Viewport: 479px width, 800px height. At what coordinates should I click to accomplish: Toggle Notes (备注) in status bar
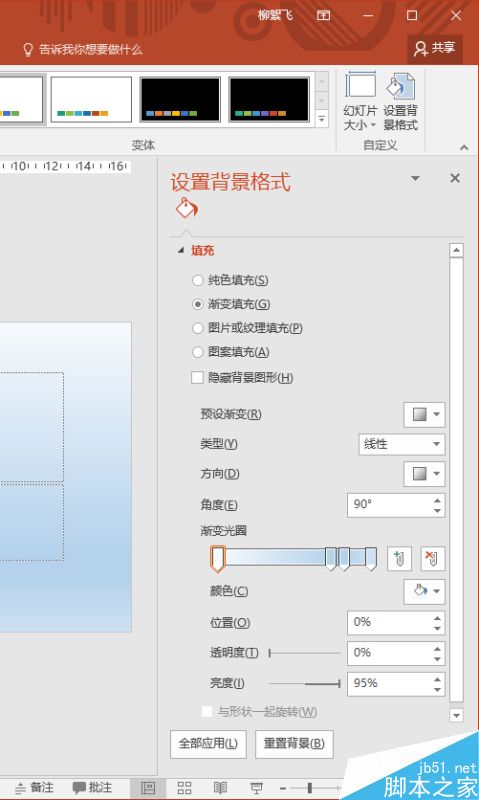pos(36,787)
